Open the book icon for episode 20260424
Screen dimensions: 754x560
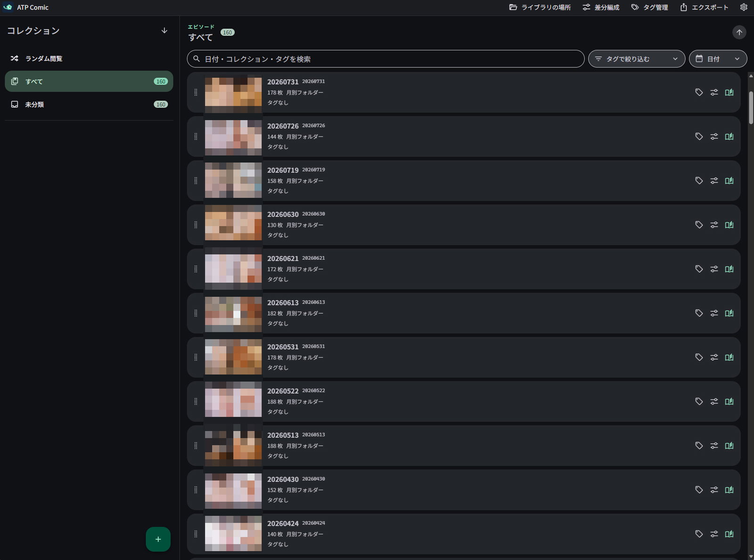point(729,534)
